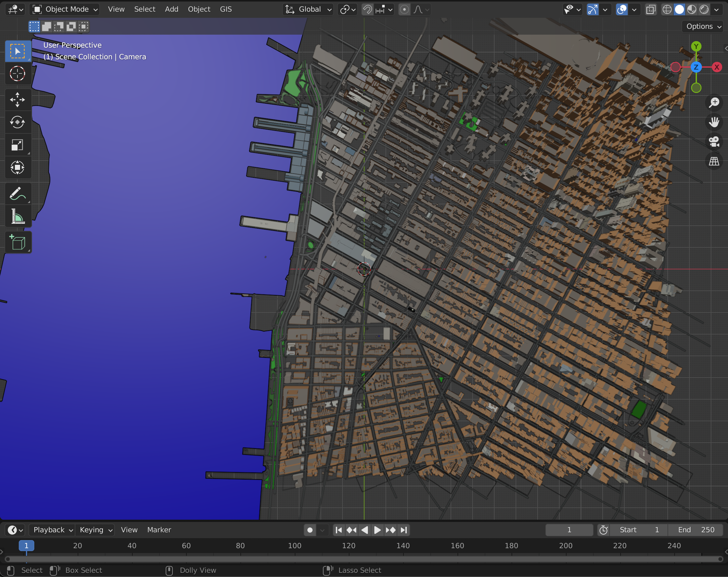Expand the Options dropdown
Image resolution: width=728 pixels, height=577 pixels.
click(x=703, y=26)
